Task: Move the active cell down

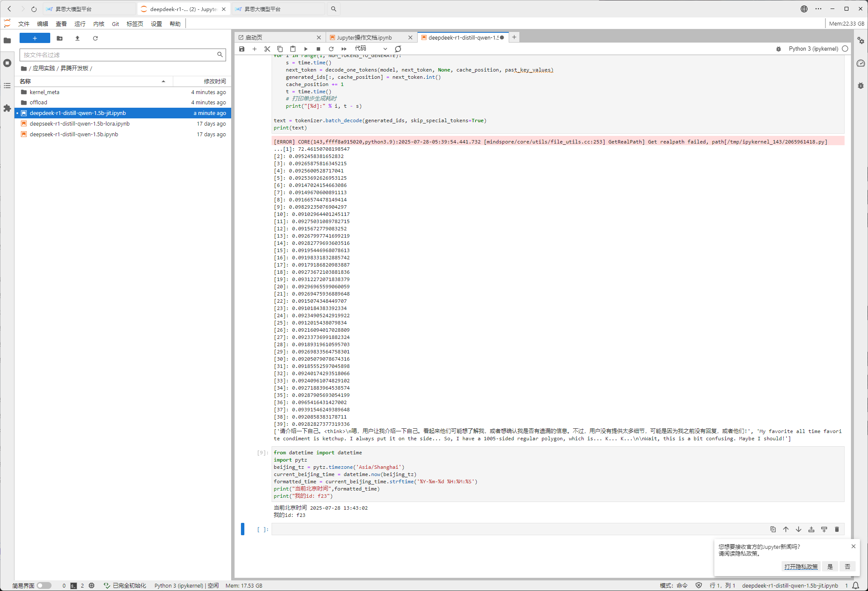Action: click(x=799, y=529)
